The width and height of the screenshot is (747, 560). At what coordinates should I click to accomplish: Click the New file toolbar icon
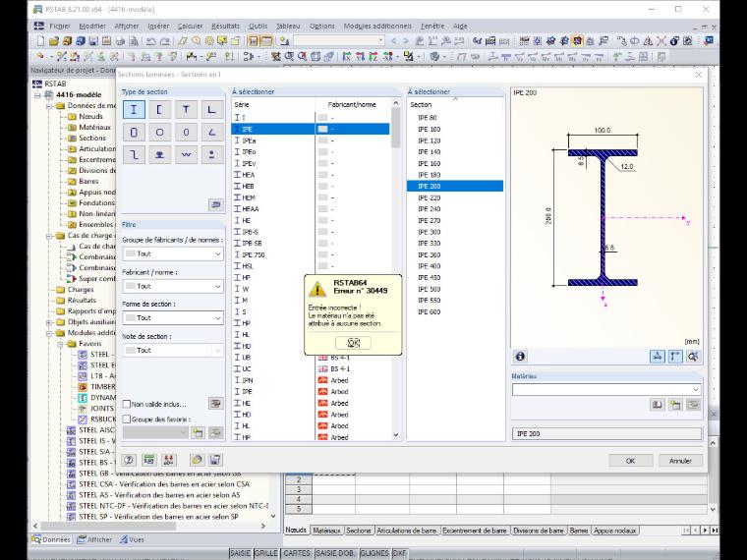(x=41, y=41)
